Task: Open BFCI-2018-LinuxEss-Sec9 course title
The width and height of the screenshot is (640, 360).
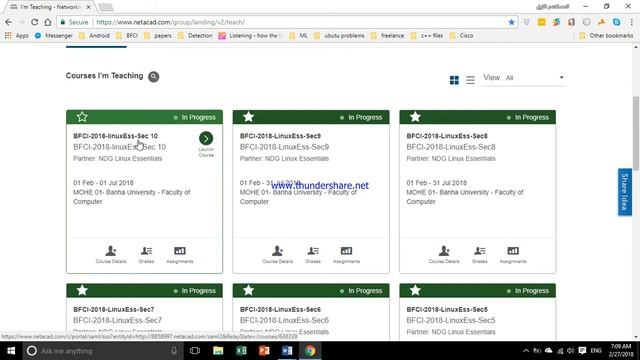Action: (280, 136)
